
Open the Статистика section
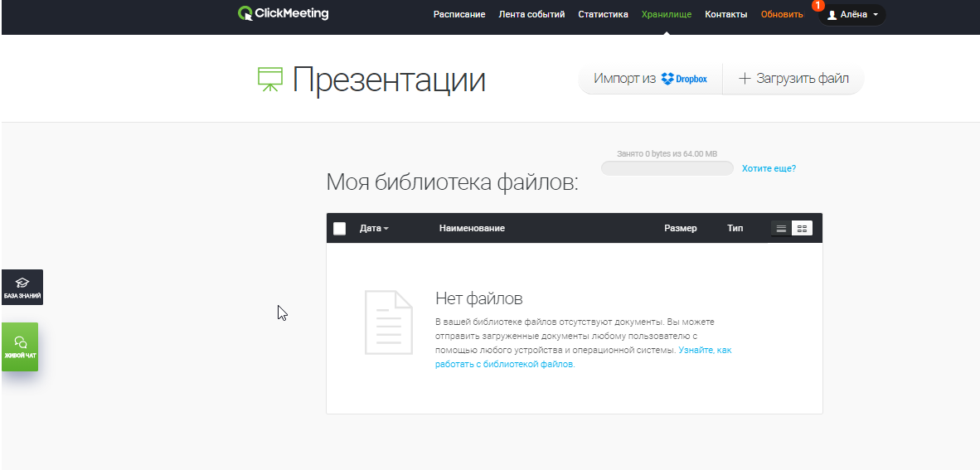point(603,14)
